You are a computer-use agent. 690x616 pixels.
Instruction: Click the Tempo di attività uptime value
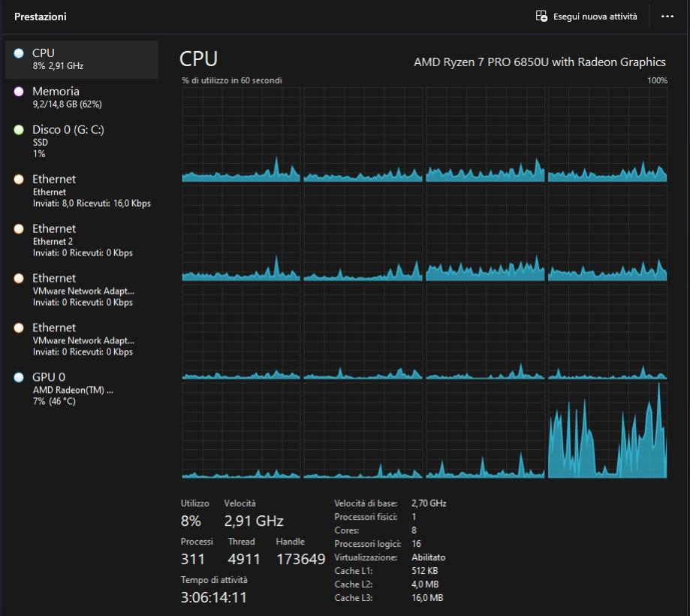tap(213, 598)
